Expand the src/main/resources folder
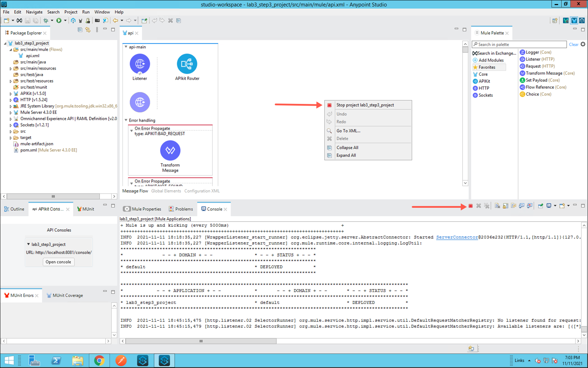 (x=10, y=69)
